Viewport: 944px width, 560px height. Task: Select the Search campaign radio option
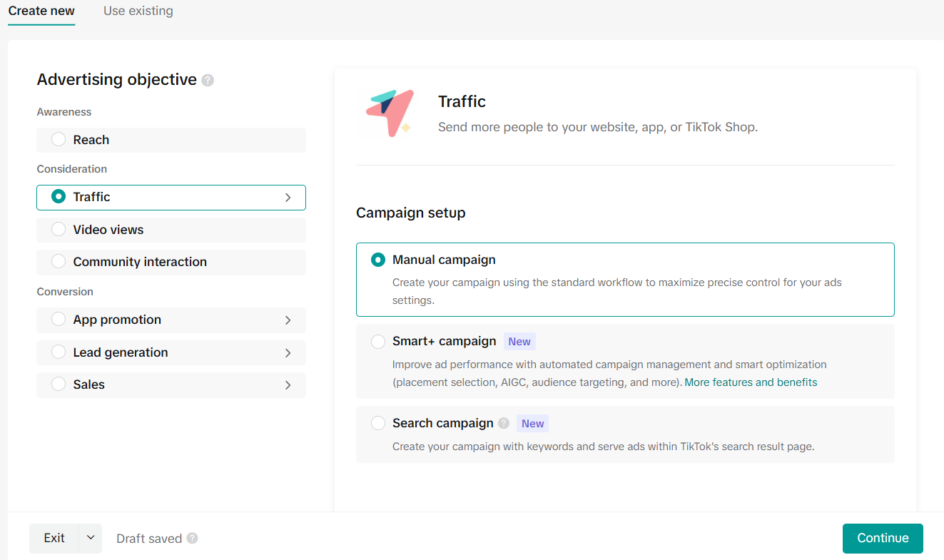(378, 424)
